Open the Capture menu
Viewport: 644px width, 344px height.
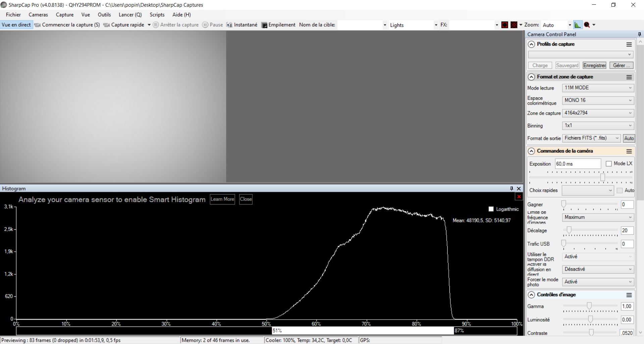coord(65,15)
